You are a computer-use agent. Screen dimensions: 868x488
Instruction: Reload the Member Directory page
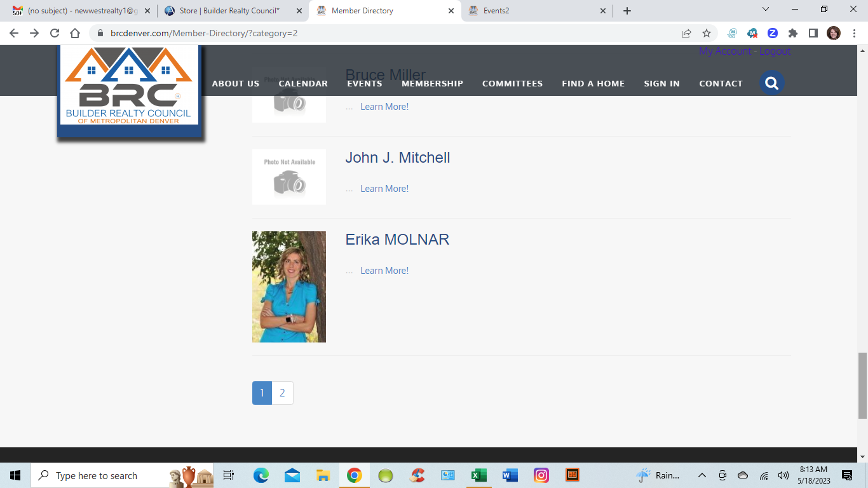55,33
